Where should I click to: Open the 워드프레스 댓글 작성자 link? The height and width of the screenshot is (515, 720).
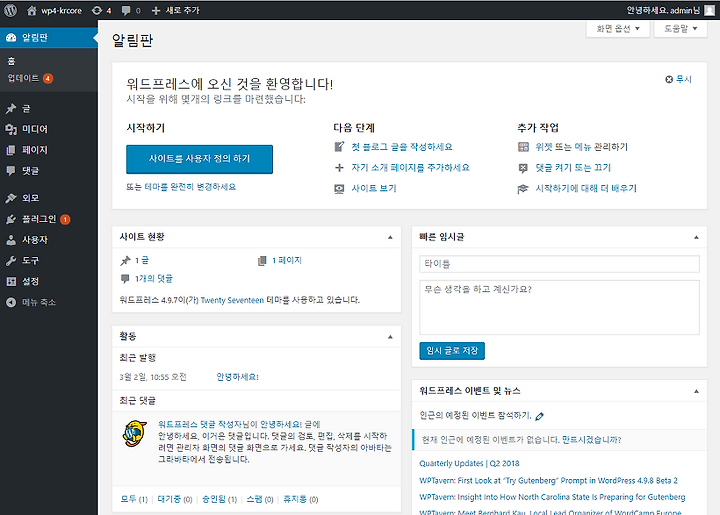point(200,425)
